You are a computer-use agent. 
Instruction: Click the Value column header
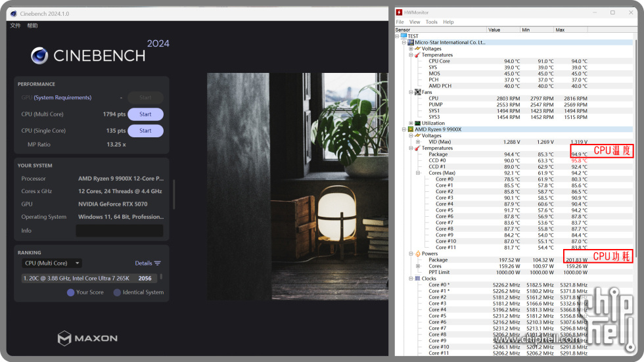(503, 30)
